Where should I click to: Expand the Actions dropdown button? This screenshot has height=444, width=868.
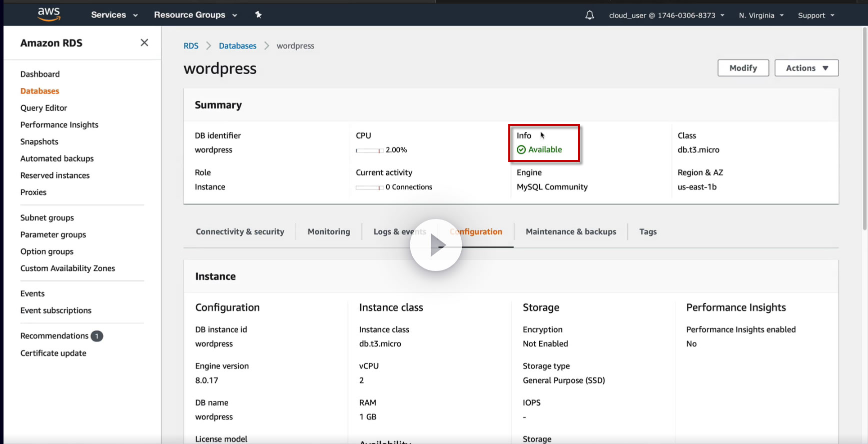[806, 68]
